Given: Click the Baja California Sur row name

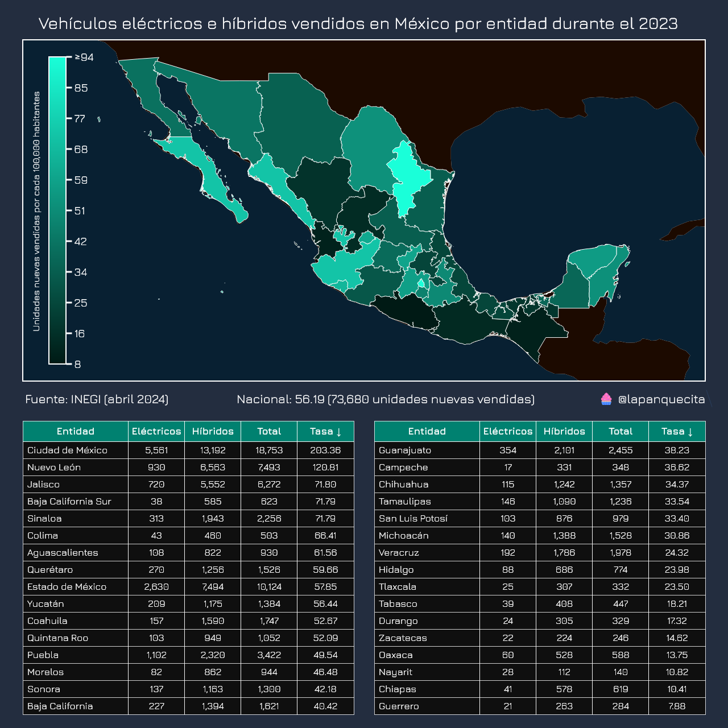Looking at the screenshot, I should pos(69,501).
